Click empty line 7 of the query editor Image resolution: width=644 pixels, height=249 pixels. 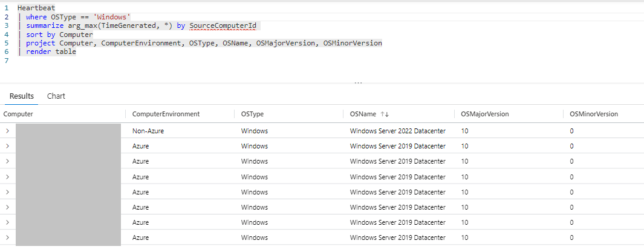121,61
